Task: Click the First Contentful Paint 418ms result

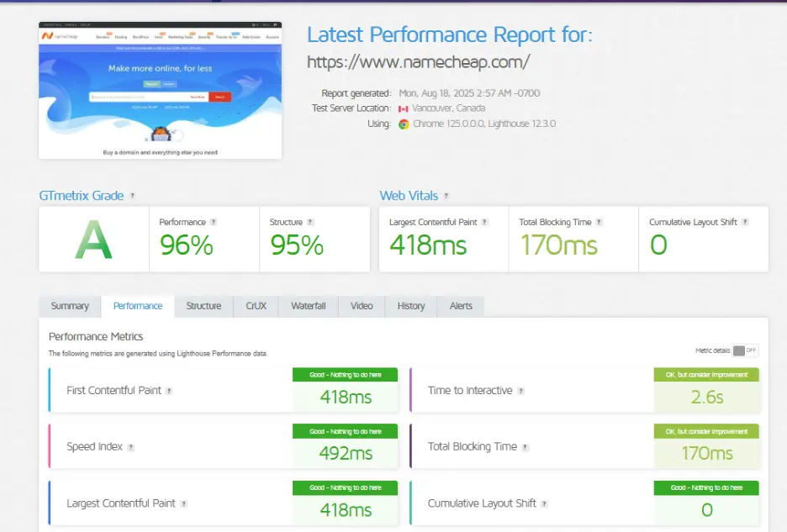Action: pos(346,398)
